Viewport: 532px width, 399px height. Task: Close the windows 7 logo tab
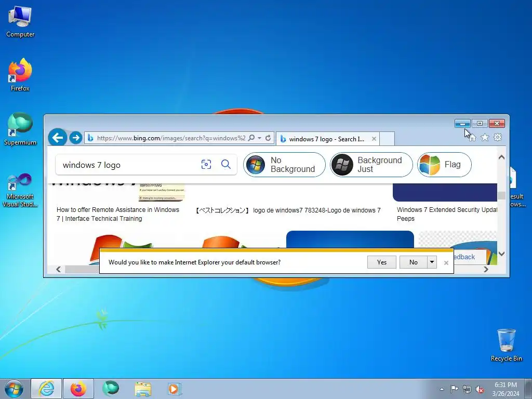tap(374, 139)
